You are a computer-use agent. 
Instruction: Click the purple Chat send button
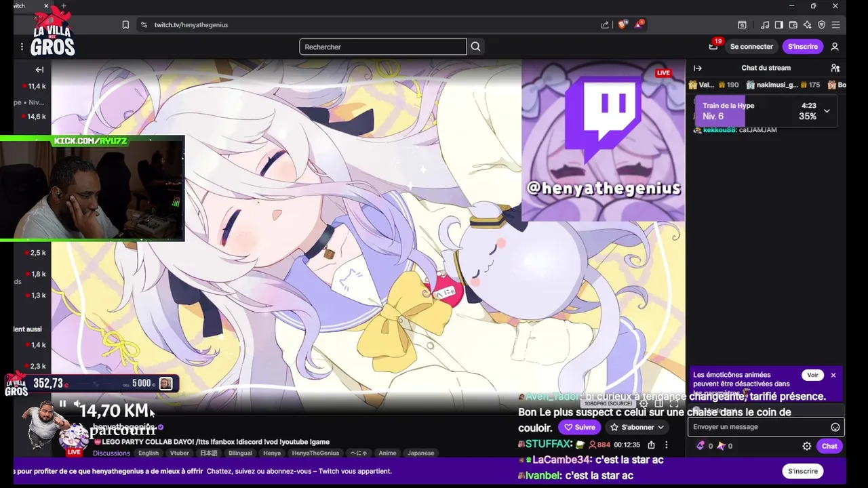pos(829,446)
